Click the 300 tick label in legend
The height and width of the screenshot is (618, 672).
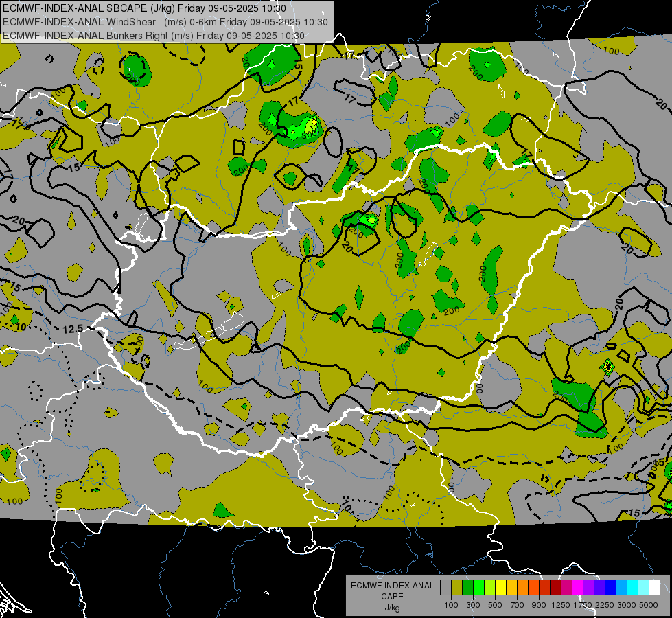(473, 605)
